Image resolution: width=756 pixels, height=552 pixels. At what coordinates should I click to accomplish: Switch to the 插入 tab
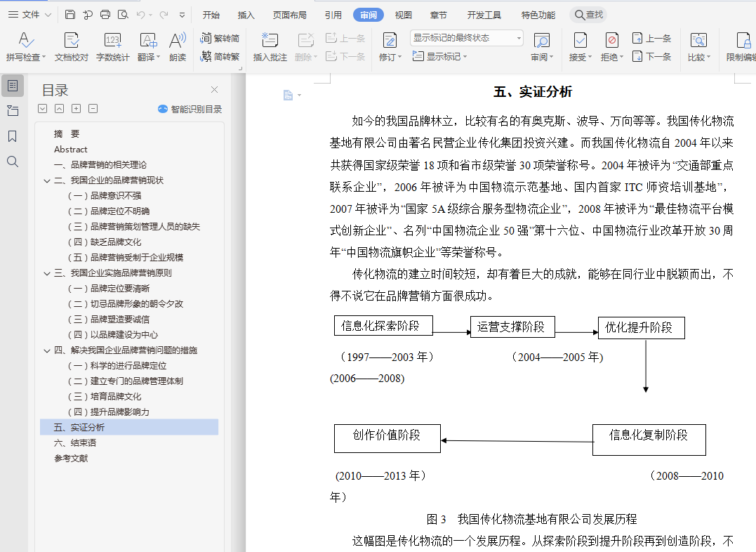pos(246,15)
